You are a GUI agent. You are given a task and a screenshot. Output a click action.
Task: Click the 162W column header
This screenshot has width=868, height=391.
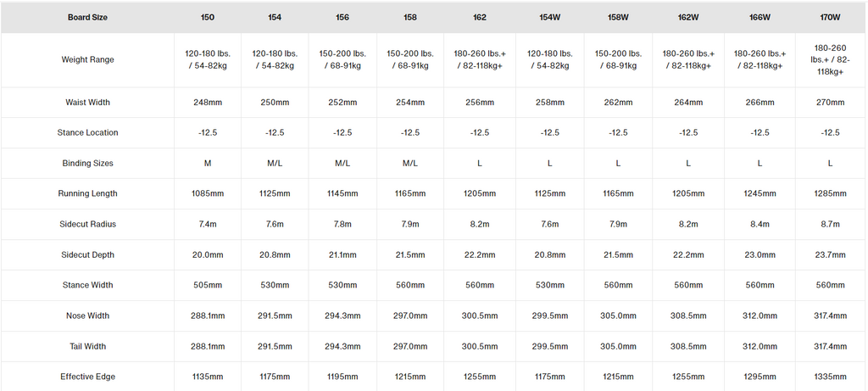click(x=688, y=17)
